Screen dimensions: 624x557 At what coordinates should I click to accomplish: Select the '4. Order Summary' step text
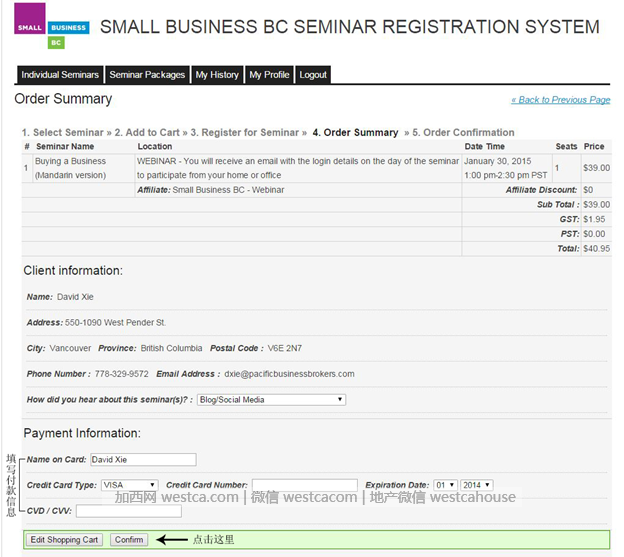355,132
